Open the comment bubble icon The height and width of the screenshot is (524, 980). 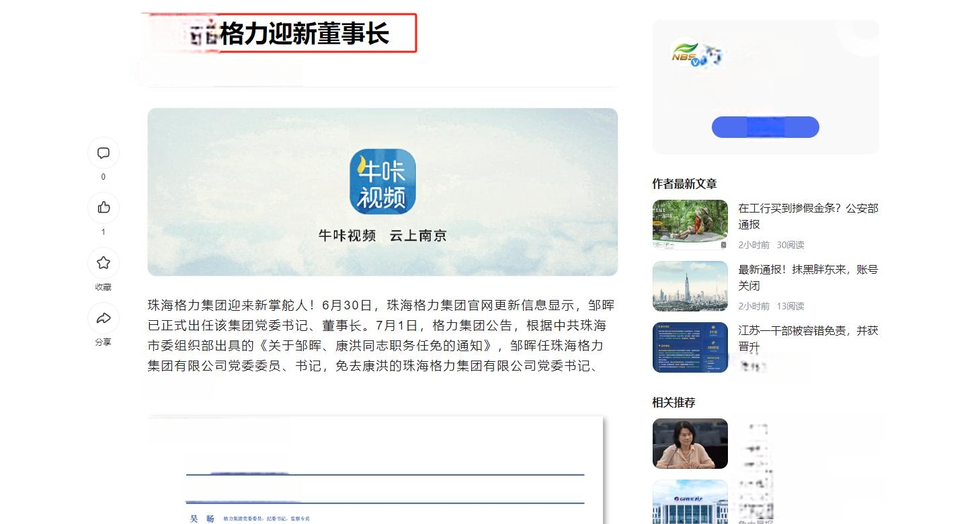(x=104, y=153)
